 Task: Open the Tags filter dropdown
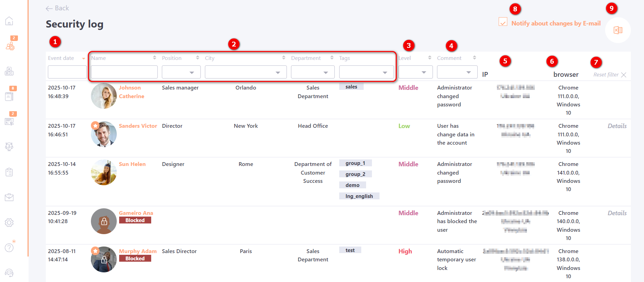pyautogui.click(x=366, y=72)
